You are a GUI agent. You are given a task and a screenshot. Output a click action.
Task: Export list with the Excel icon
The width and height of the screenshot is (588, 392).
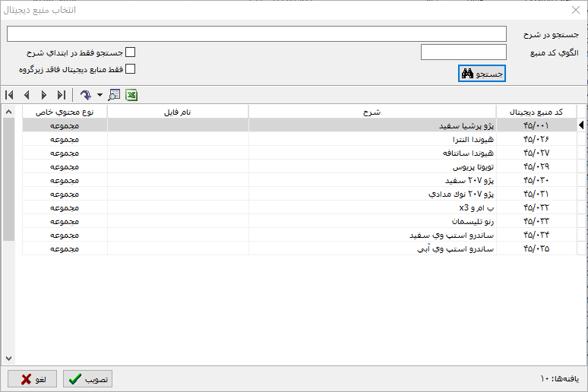[131, 95]
